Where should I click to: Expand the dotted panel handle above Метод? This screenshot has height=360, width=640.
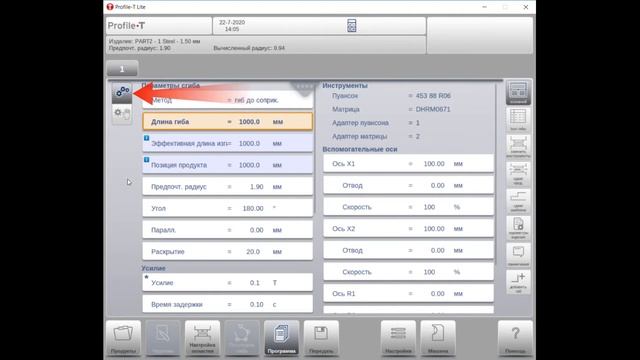pyautogui.click(x=304, y=87)
